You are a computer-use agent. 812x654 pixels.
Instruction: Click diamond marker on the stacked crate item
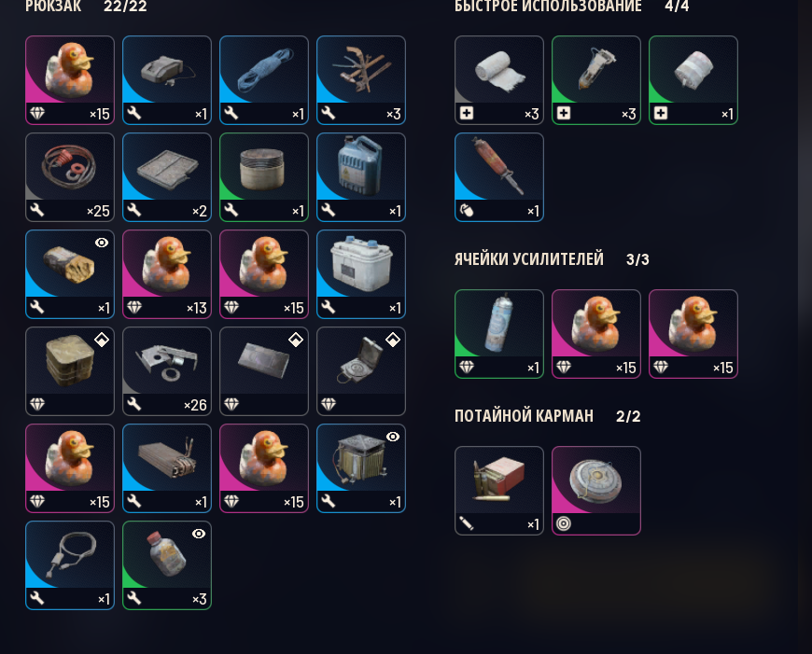(x=102, y=340)
